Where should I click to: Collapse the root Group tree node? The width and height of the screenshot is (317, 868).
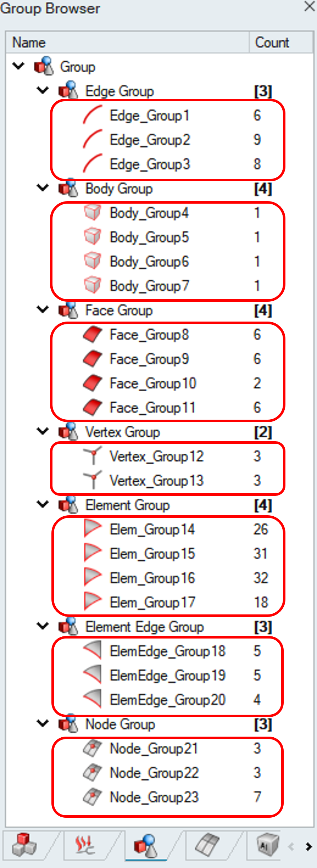pos(18,66)
